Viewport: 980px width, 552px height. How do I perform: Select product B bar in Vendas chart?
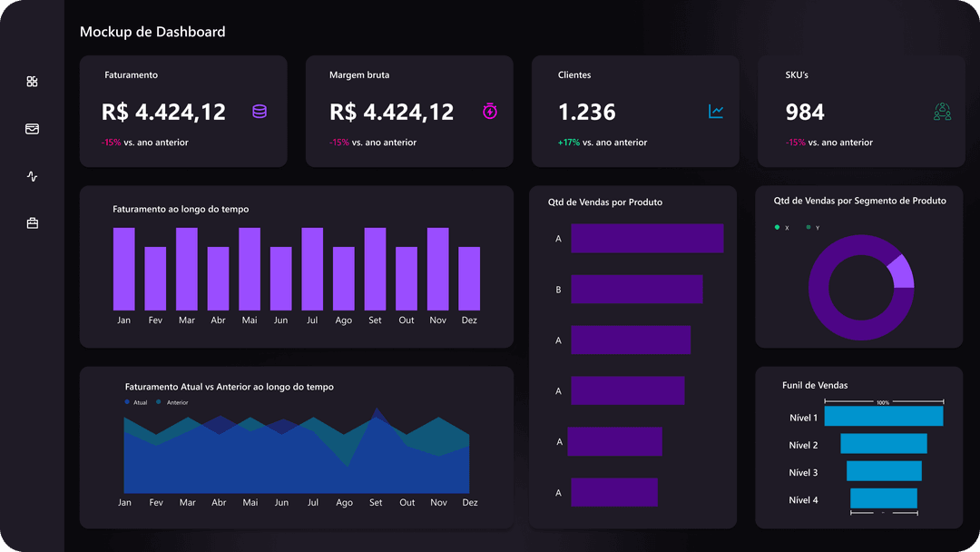tap(636, 290)
